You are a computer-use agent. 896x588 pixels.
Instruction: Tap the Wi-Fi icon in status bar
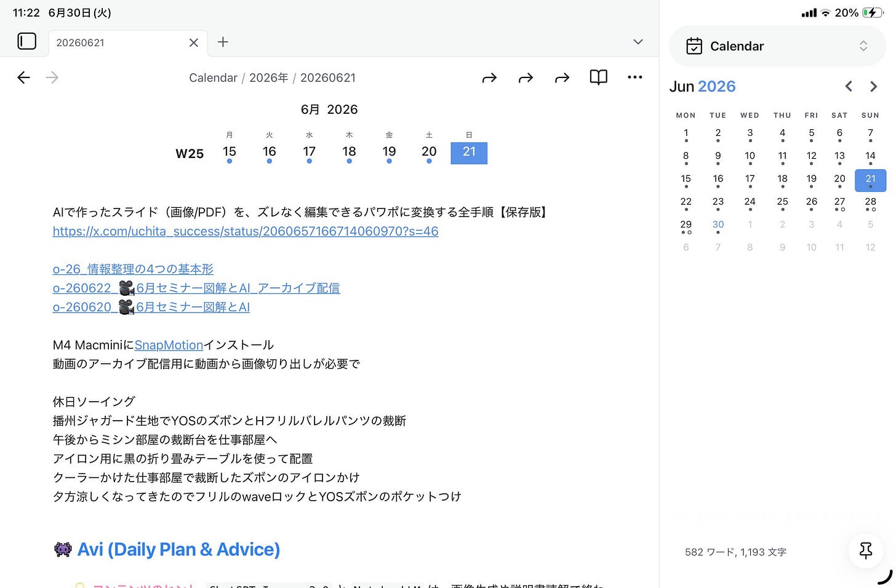825,13
